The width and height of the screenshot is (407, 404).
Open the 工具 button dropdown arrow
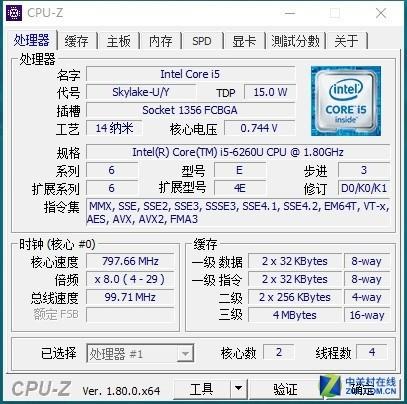[238, 388]
